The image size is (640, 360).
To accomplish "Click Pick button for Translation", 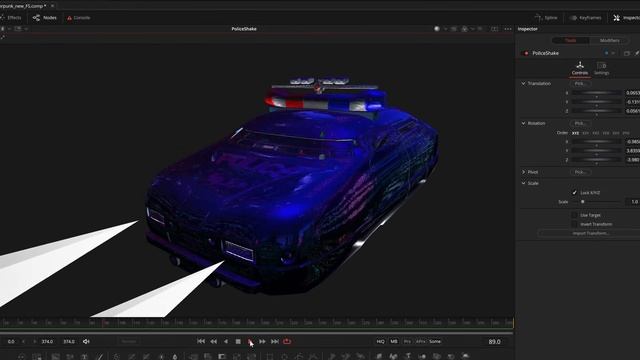I will click(x=580, y=83).
